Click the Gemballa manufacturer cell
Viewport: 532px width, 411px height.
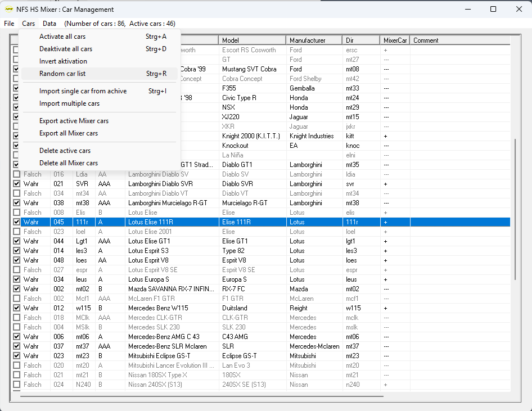[314, 88]
